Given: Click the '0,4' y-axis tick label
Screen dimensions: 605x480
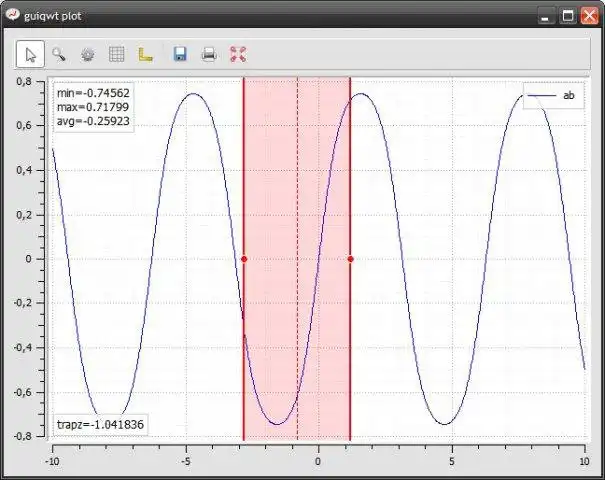Looking at the screenshot, I should click(x=24, y=170).
